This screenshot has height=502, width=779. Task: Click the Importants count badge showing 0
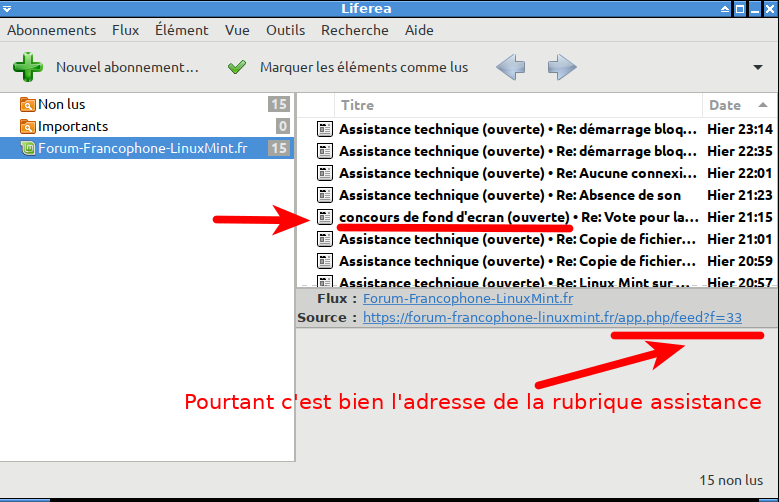pyautogui.click(x=283, y=126)
